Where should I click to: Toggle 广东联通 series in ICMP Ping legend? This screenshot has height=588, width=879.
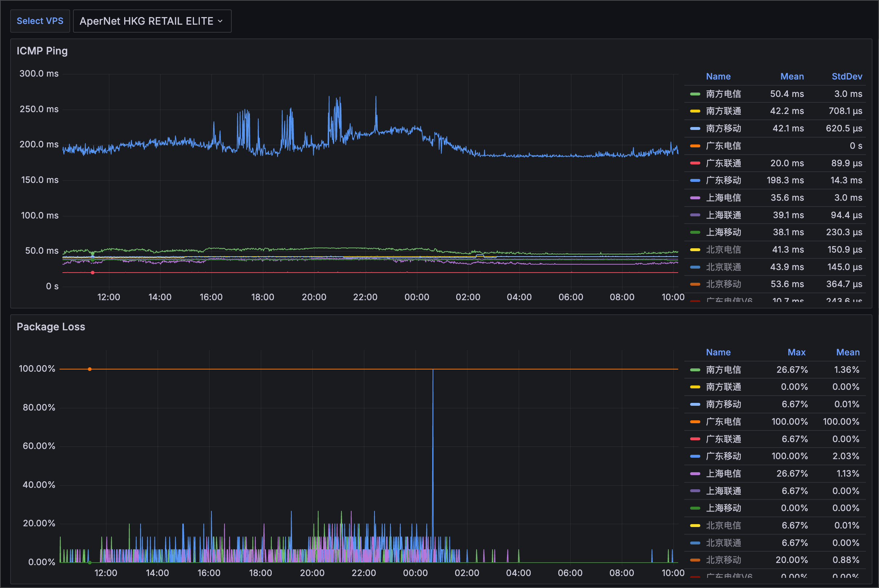pyautogui.click(x=723, y=163)
